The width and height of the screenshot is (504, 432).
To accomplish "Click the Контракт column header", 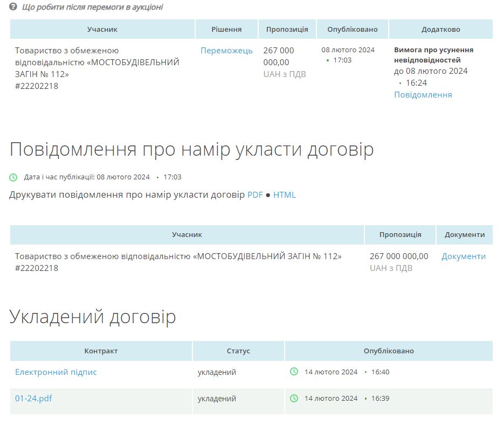I will pyautogui.click(x=101, y=351).
